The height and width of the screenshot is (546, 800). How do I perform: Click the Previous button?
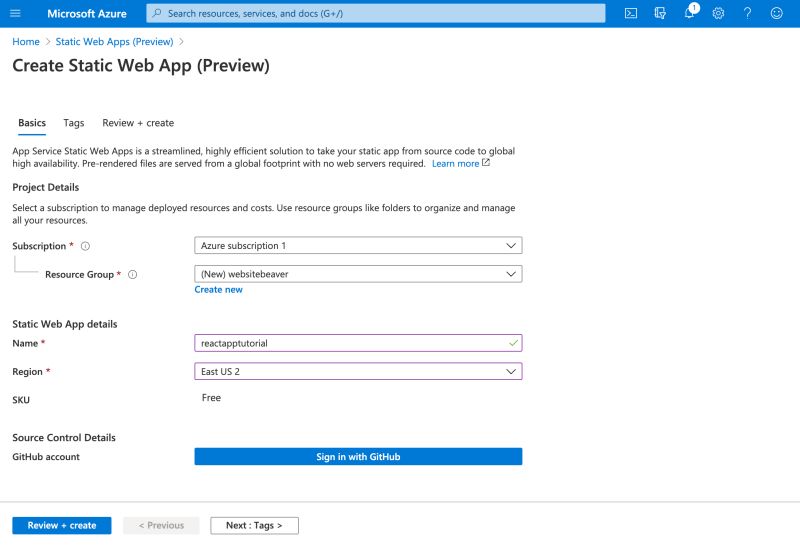(x=161, y=526)
